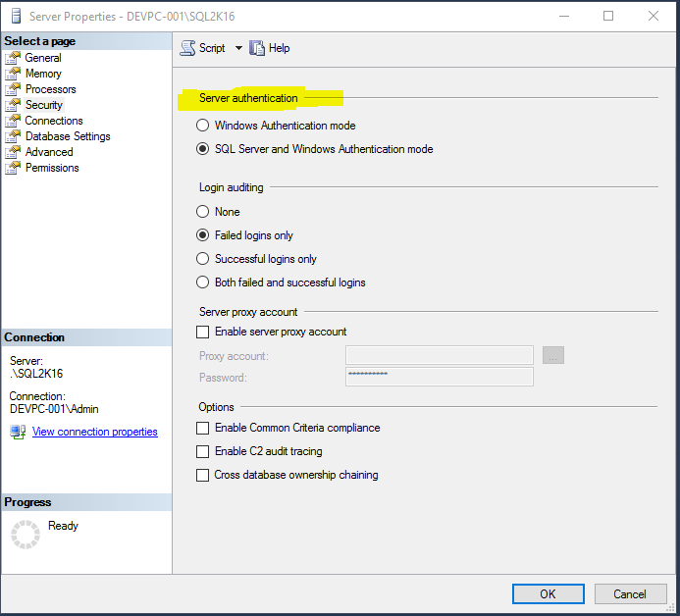The image size is (680, 616).
Task: Enable server proxy account checkbox
Action: point(203,332)
